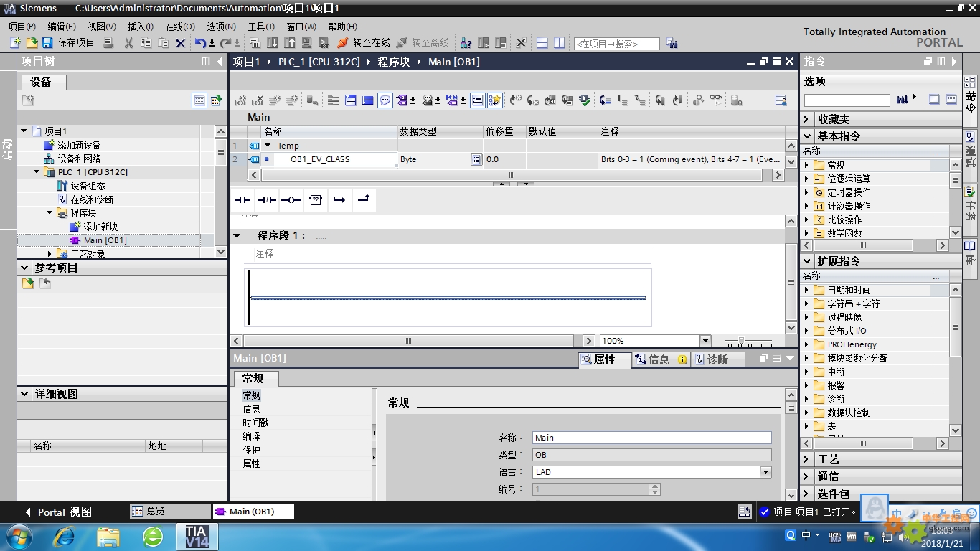The height and width of the screenshot is (551, 980).
Task: Open the 编辑(E) menu
Action: 62,27
